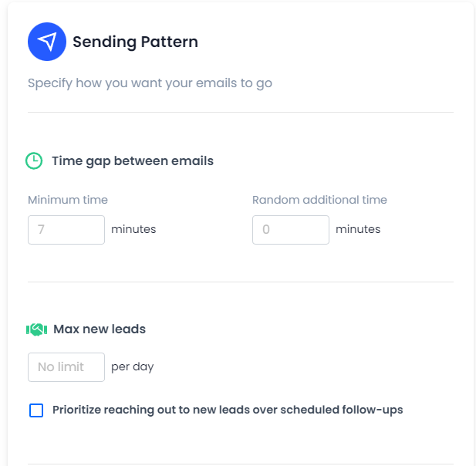Click the 'Max new leads' heading

(100, 329)
